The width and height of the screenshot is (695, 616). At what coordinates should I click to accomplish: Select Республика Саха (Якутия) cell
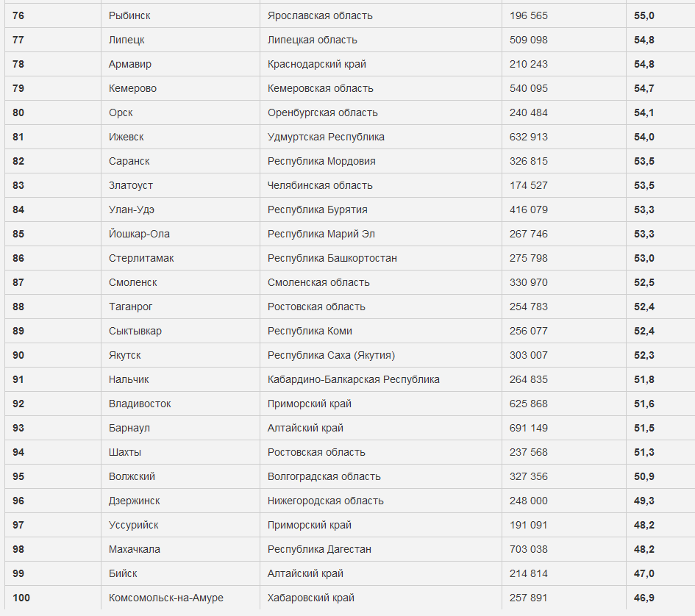pos(331,355)
